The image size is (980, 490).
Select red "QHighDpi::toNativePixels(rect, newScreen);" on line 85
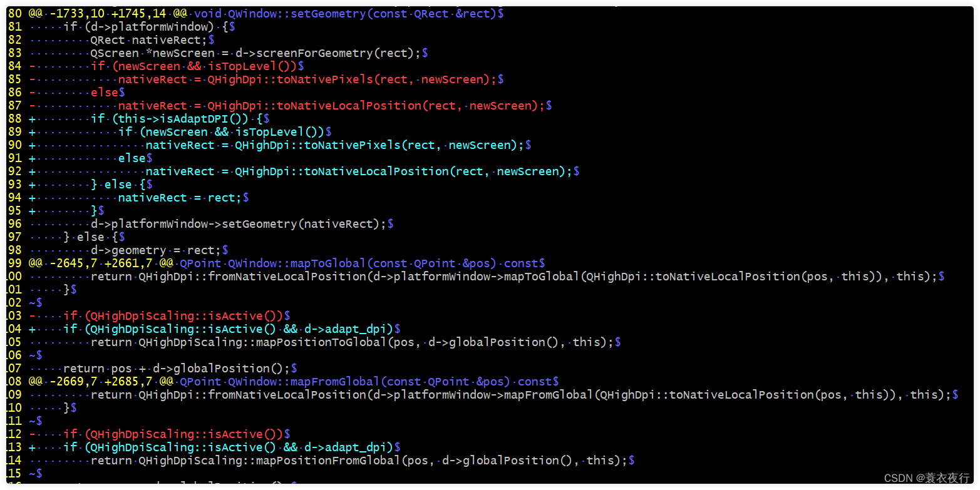[353, 79]
